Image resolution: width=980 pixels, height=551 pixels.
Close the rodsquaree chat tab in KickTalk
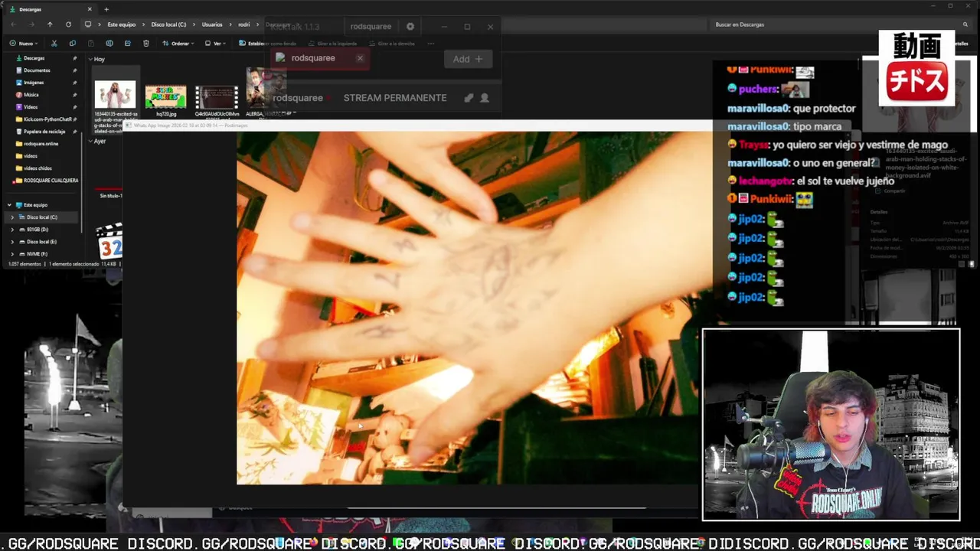pyautogui.click(x=360, y=58)
